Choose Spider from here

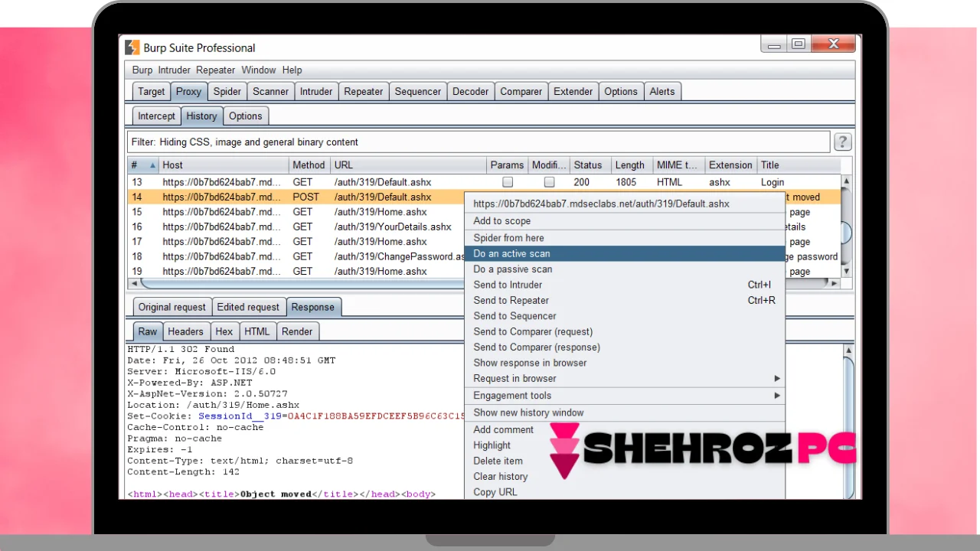click(625, 238)
